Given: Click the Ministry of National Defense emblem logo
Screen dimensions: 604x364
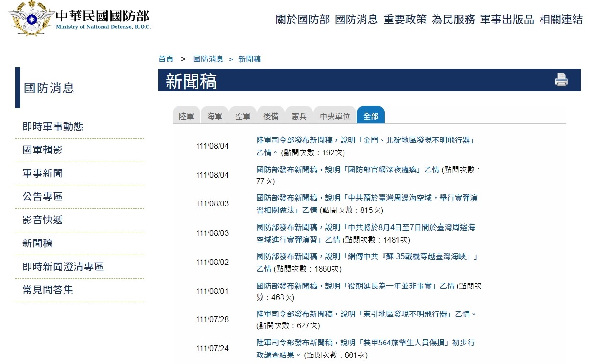Looking at the screenshot, I should tap(31, 19).
